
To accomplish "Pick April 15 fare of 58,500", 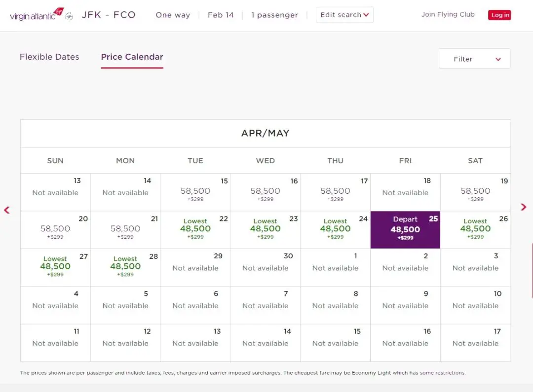I will [195, 192].
